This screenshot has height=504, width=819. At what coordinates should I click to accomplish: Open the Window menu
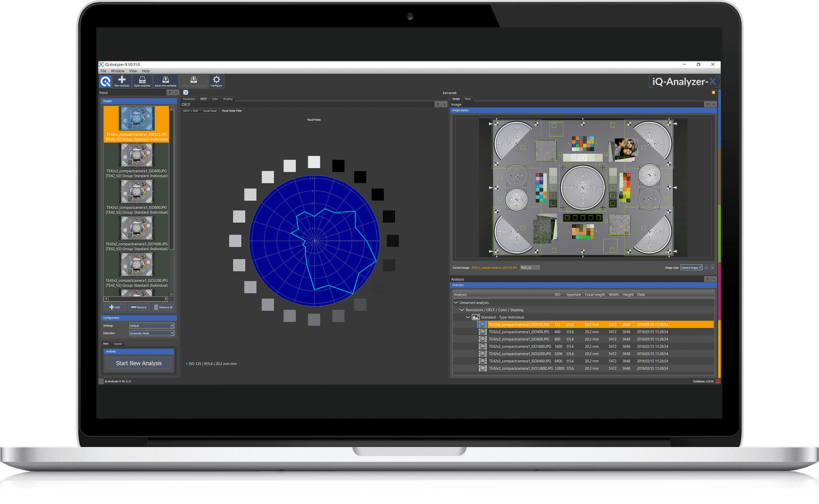(x=117, y=71)
